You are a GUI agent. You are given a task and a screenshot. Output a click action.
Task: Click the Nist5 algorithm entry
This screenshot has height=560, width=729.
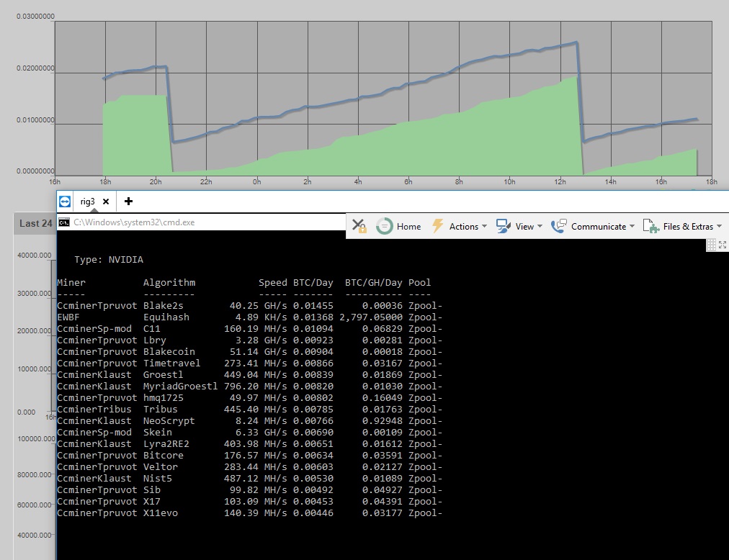158,479
